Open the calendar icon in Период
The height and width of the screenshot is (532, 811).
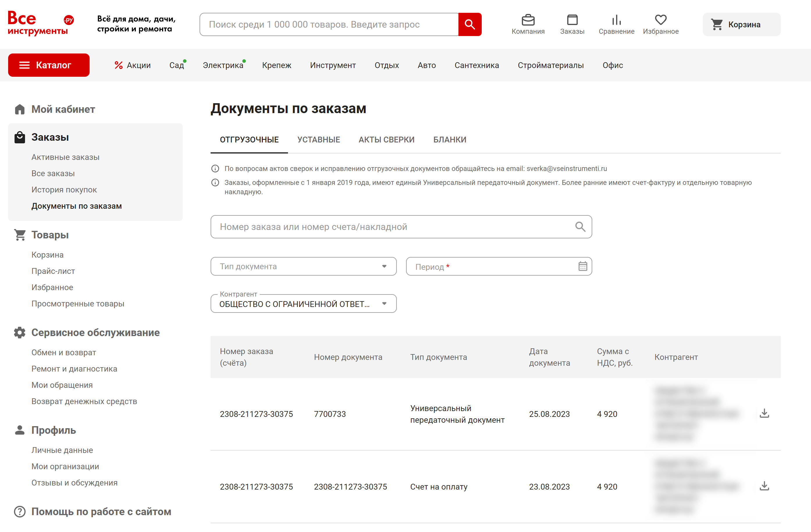pyautogui.click(x=582, y=266)
